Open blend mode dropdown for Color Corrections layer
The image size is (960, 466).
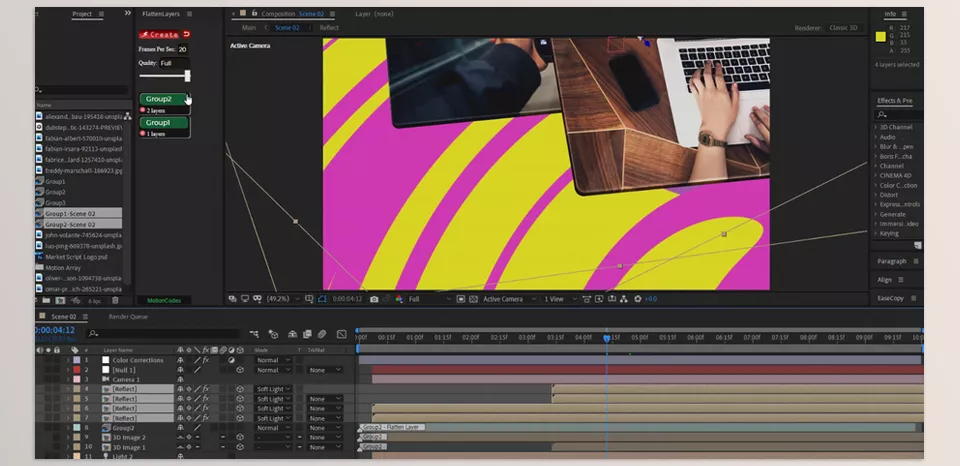[273, 360]
